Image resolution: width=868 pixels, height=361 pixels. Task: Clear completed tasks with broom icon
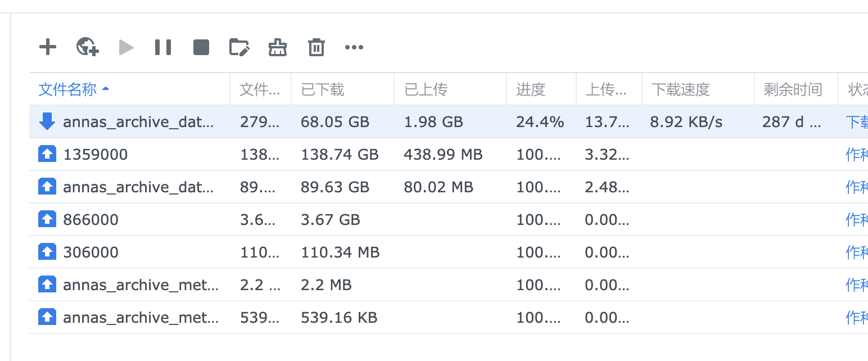(278, 47)
